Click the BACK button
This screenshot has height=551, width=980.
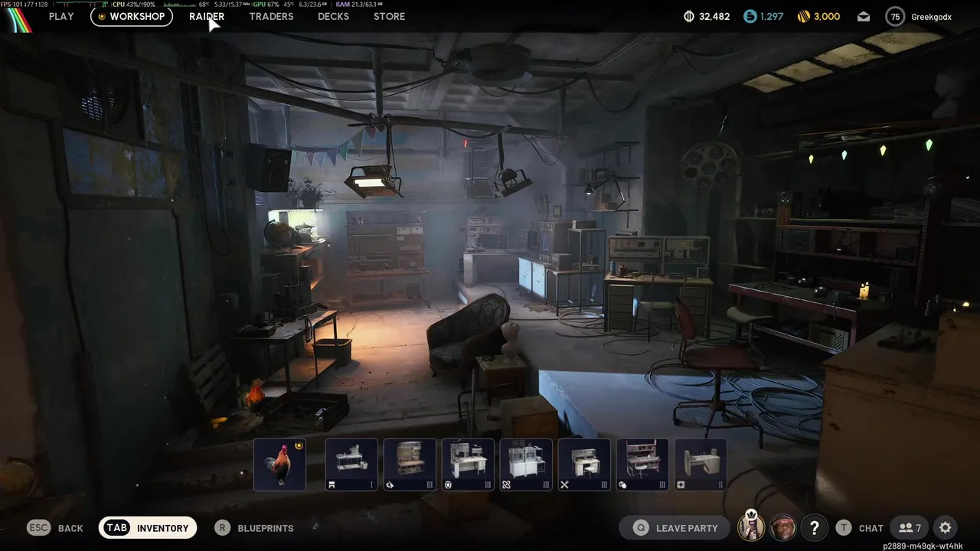click(x=55, y=528)
